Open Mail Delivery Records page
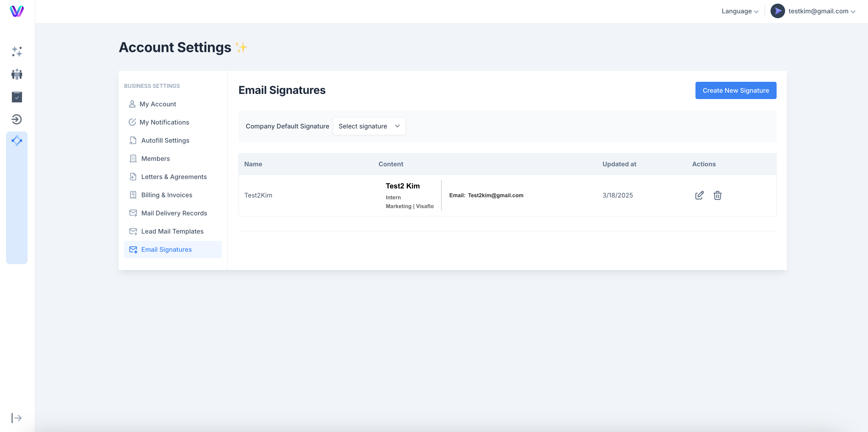The image size is (868, 432). (173, 213)
